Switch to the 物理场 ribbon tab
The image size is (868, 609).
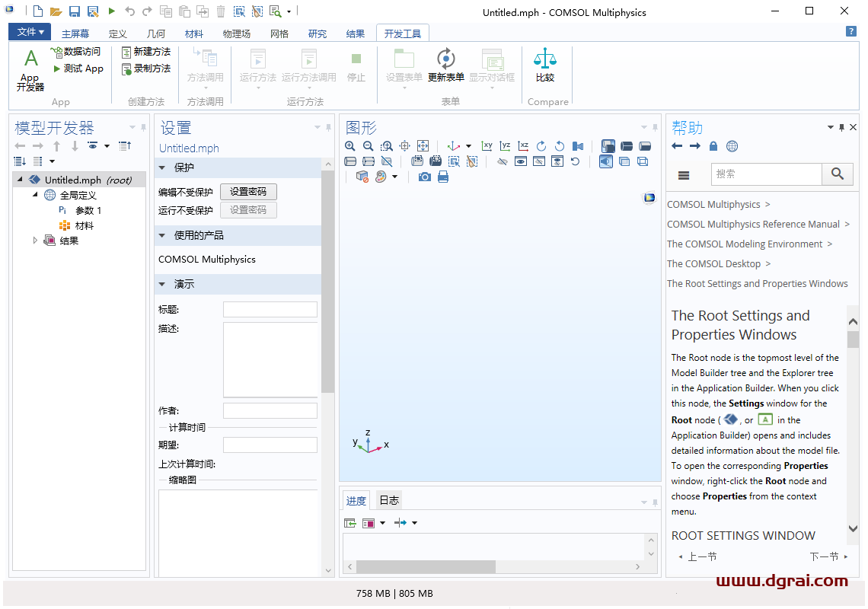[x=236, y=33]
